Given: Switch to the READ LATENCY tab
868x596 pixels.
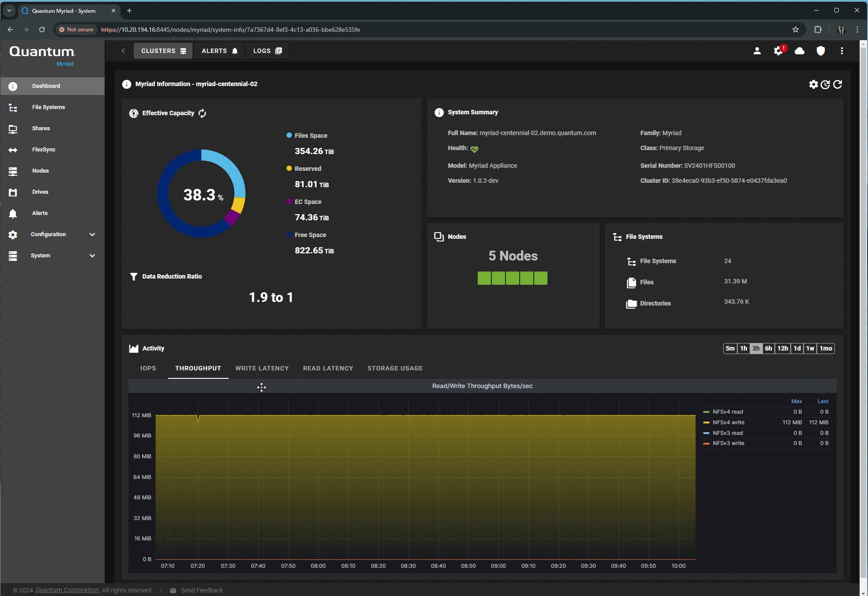Looking at the screenshot, I should pos(328,369).
